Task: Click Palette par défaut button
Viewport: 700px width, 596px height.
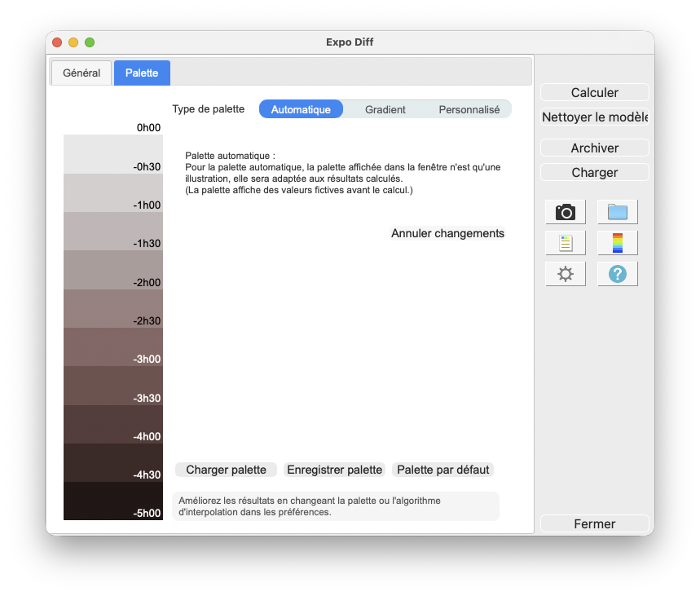Action: pos(442,470)
